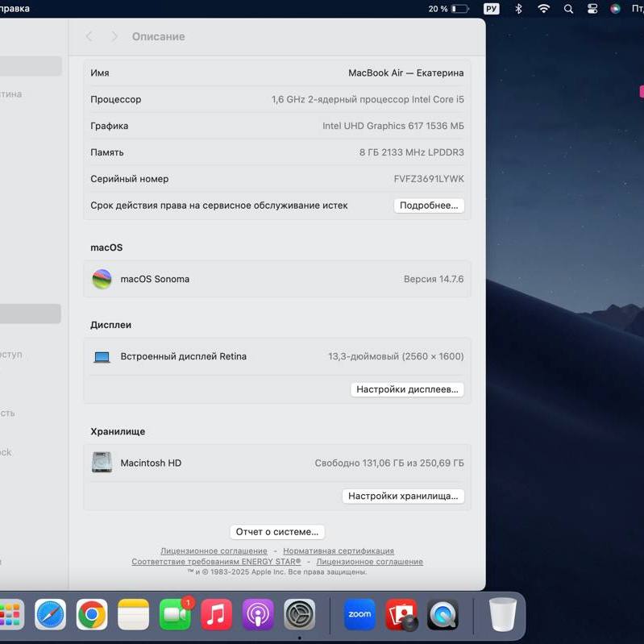Open QuickTime Player from Dock
Screen dimensions: 644x644
coord(442,614)
